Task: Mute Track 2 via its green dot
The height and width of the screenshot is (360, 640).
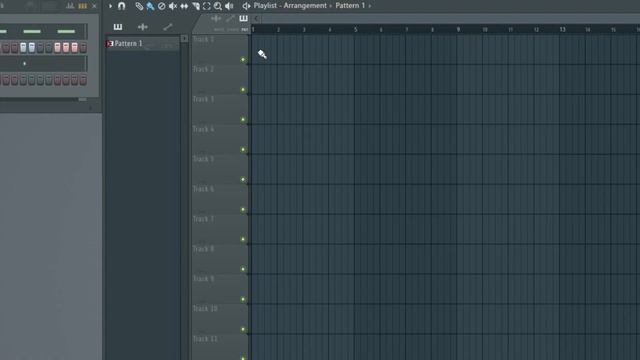Action: (x=243, y=89)
